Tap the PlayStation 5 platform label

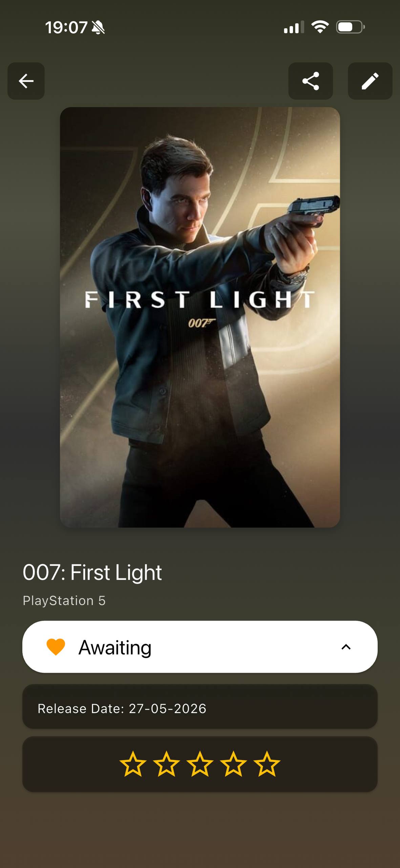click(x=64, y=601)
